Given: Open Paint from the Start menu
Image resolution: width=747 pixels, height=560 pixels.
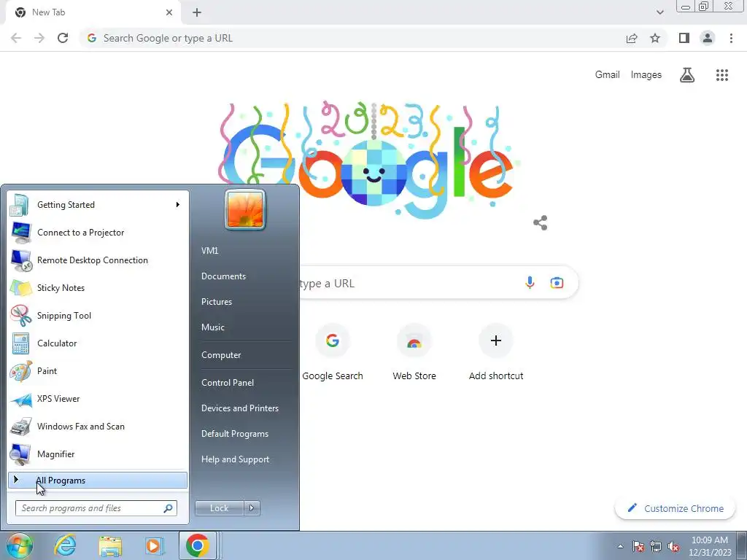Looking at the screenshot, I should (98, 371).
